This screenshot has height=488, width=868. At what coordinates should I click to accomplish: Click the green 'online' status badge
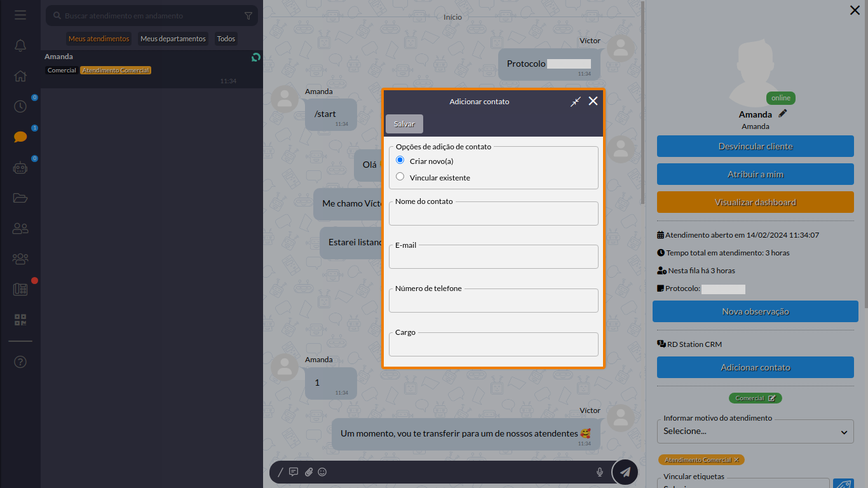click(x=781, y=98)
